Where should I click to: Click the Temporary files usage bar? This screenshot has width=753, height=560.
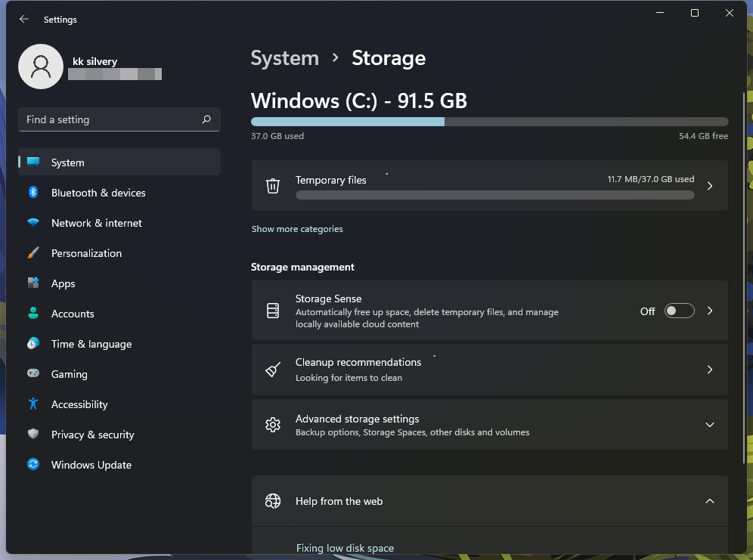494,195
